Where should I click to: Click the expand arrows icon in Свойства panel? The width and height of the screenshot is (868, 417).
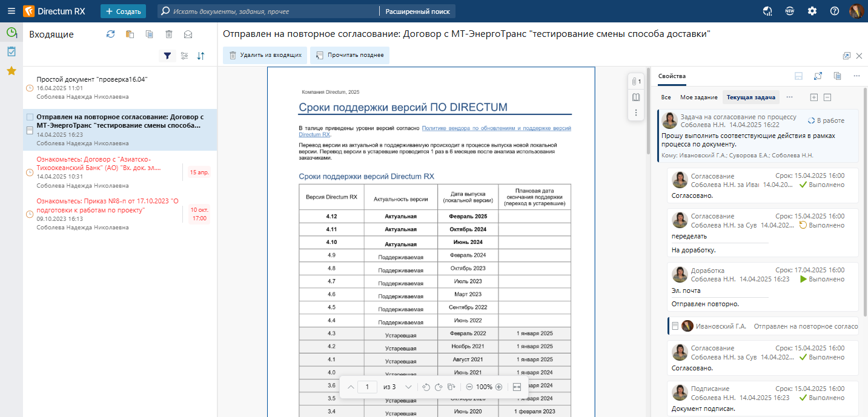click(x=818, y=76)
